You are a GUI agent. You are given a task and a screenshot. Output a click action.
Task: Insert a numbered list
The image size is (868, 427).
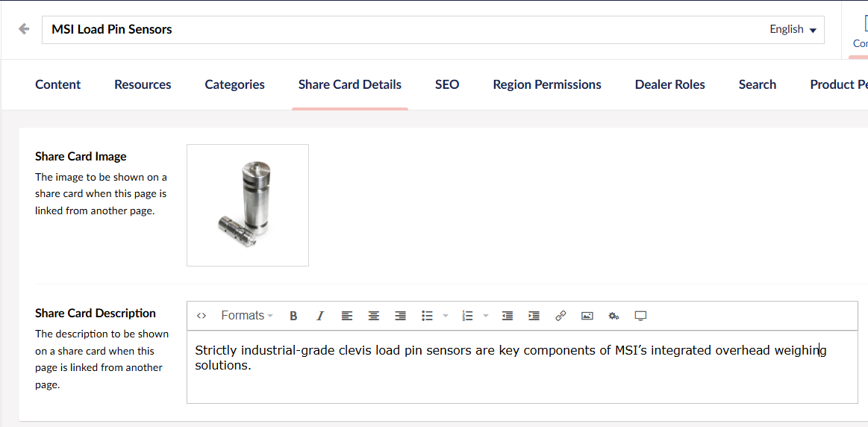click(468, 316)
